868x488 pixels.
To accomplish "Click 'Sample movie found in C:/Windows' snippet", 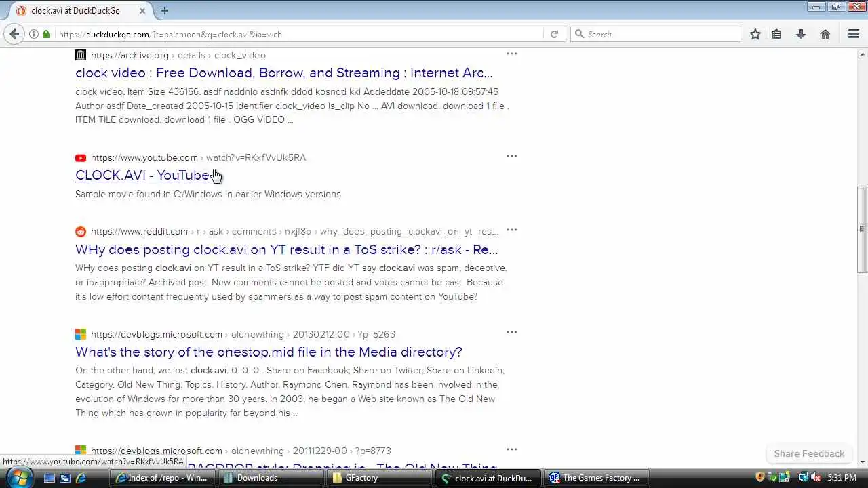I will click(208, 194).
